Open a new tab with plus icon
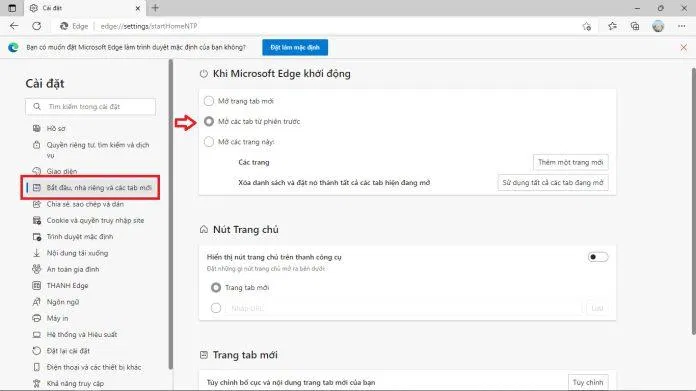 tap(155, 8)
